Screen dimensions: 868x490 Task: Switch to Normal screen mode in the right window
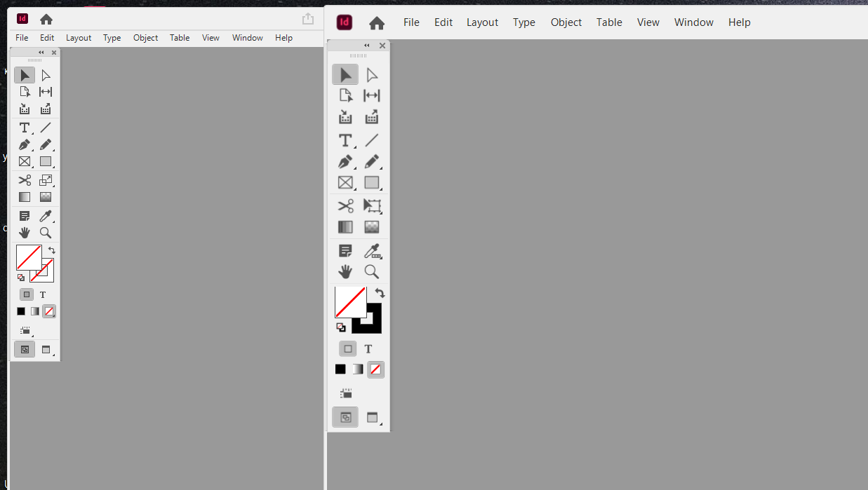[345, 417]
